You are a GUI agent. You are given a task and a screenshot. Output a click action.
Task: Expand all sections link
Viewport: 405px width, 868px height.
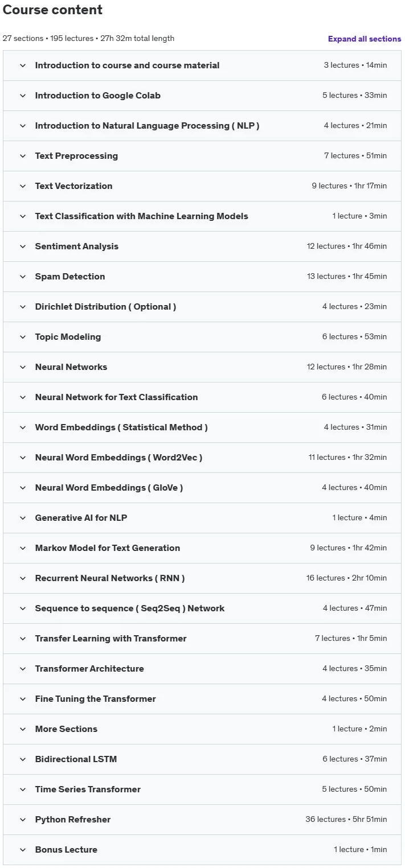coord(365,39)
